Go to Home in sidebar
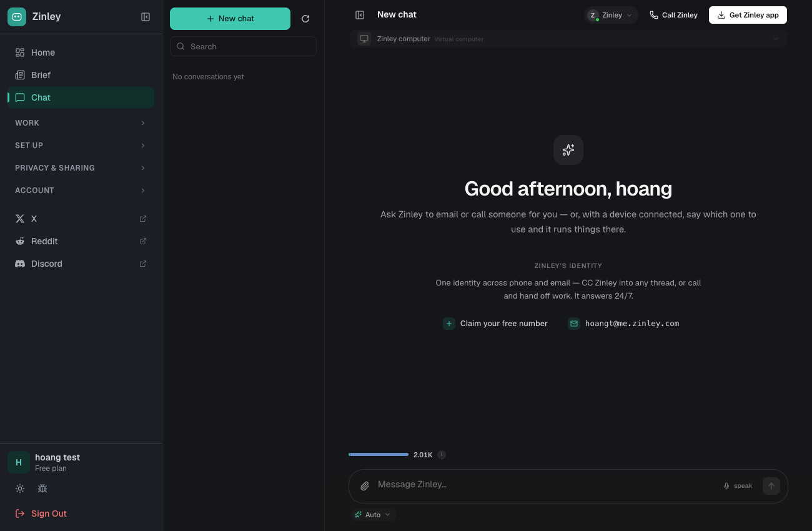Screen dimensions: 812x531 point(81,52)
